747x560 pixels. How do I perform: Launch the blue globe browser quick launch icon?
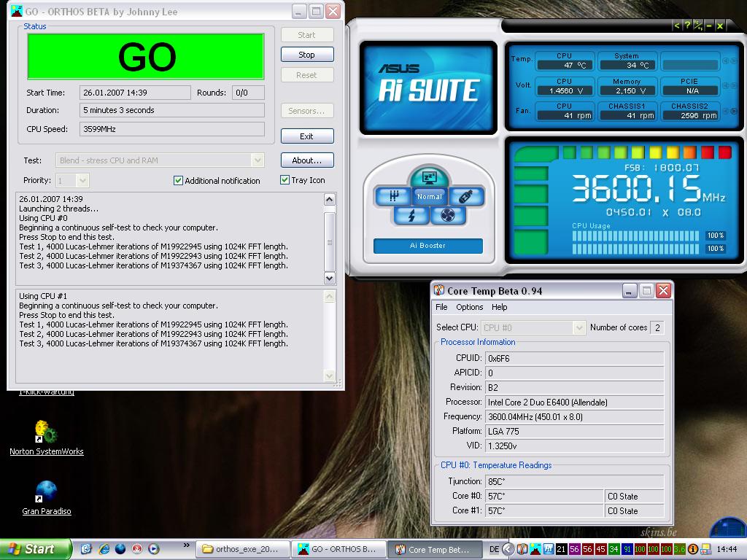[x=120, y=549]
